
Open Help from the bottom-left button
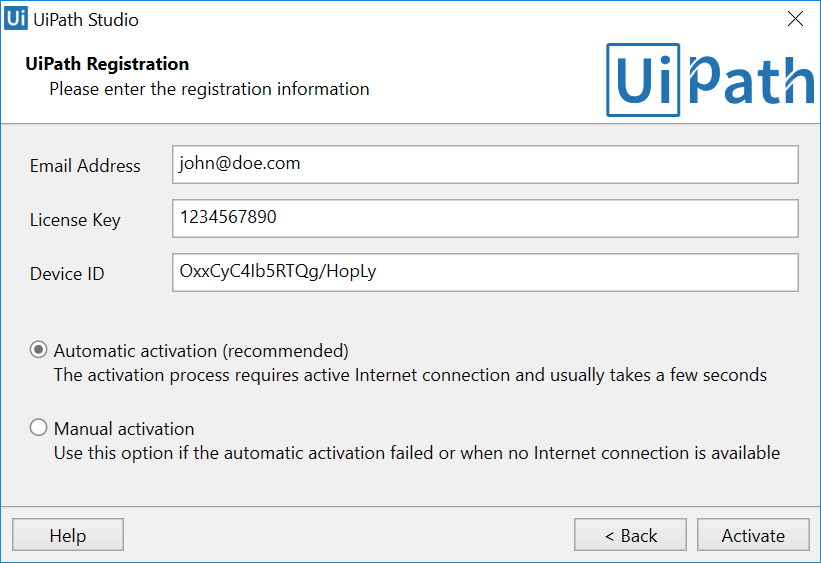pos(68,536)
